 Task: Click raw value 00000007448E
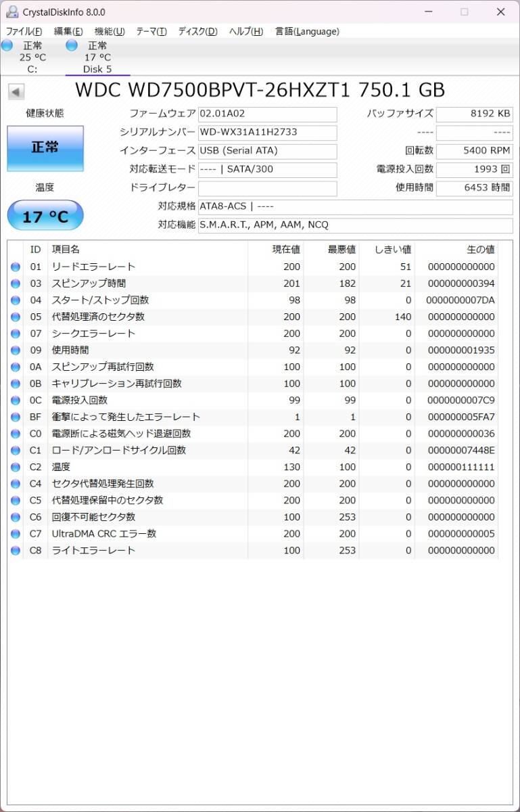460,451
